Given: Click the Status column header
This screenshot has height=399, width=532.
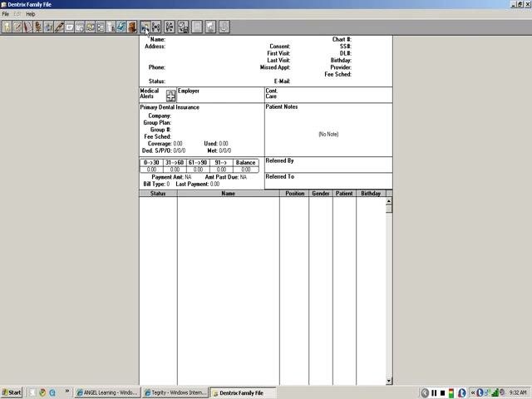Looking at the screenshot, I should tap(158, 194).
